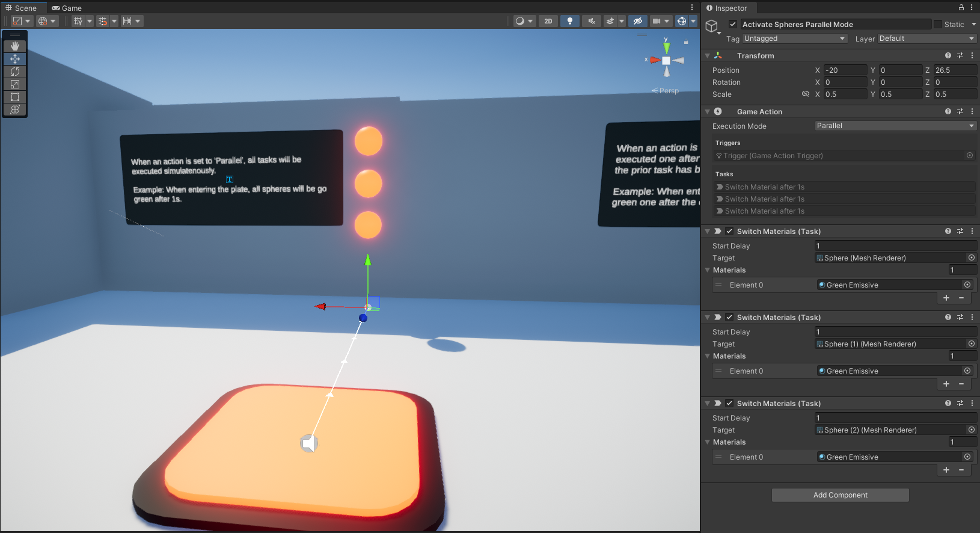Click the 2D view mode button
The height and width of the screenshot is (533, 980).
548,21
